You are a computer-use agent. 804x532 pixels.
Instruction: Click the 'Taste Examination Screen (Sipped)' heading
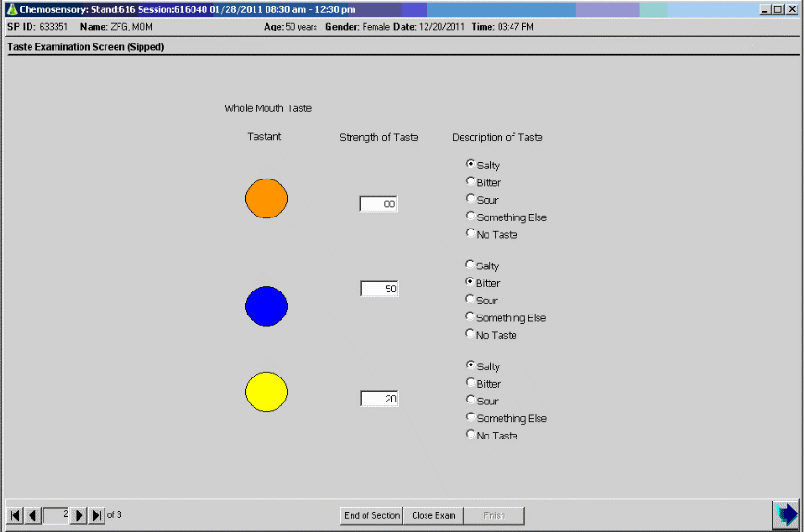(86, 47)
